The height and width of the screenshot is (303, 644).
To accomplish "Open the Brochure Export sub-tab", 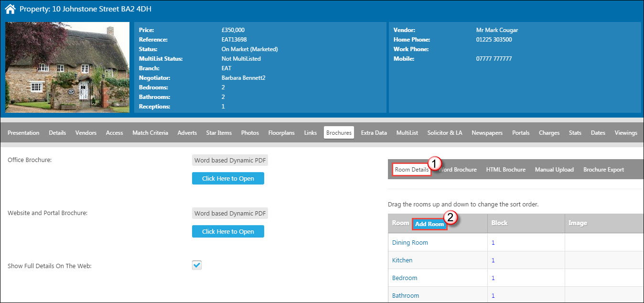I will [x=603, y=170].
